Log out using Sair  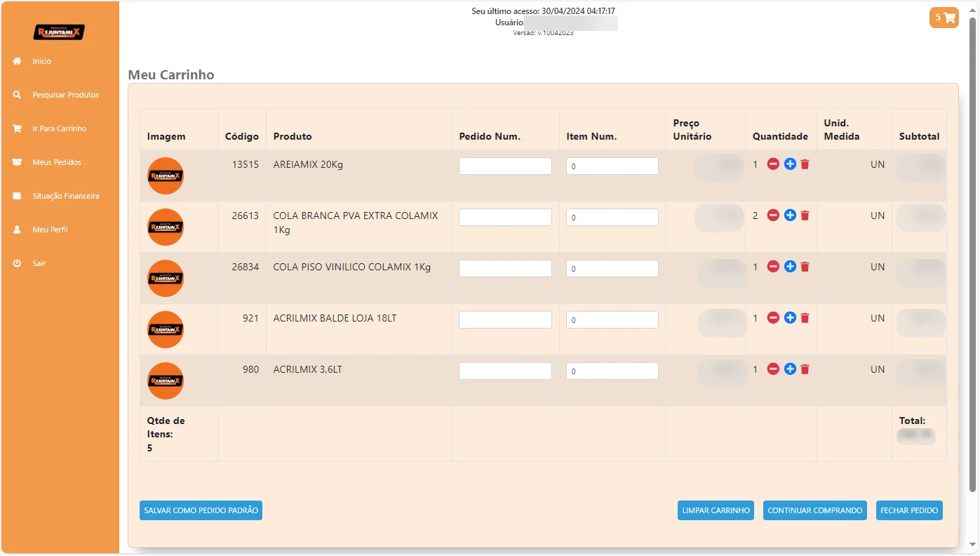pos(39,263)
